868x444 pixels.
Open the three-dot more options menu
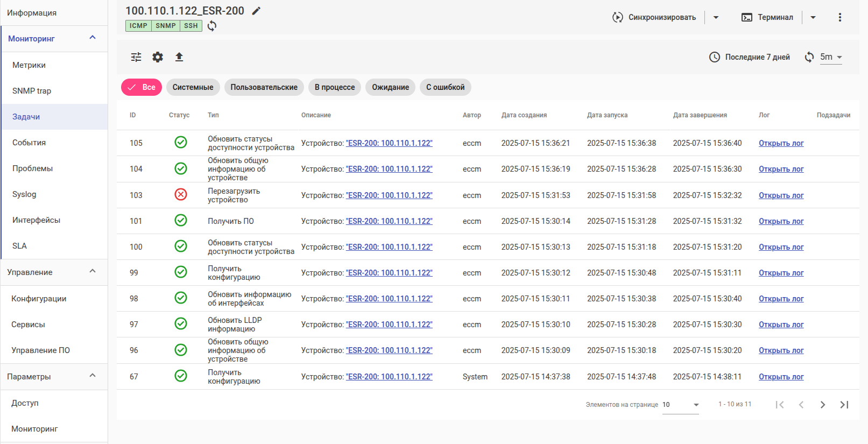[x=839, y=17]
